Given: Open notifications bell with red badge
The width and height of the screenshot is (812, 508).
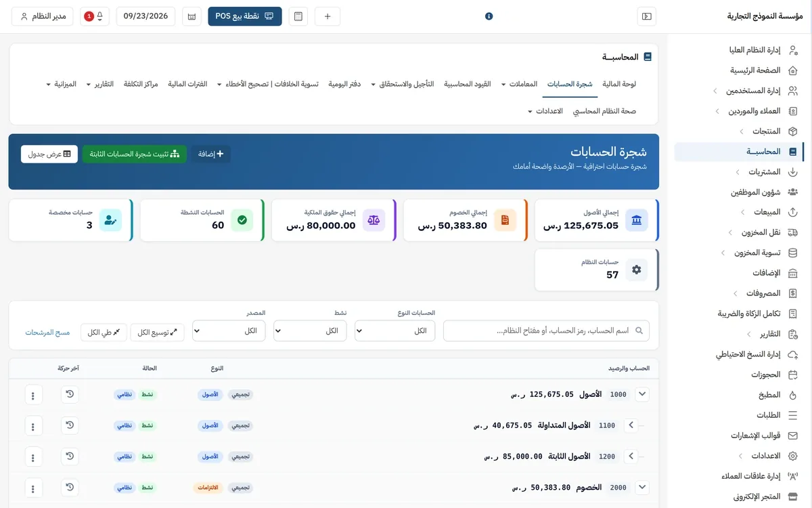Looking at the screenshot, I should point(95,16).
